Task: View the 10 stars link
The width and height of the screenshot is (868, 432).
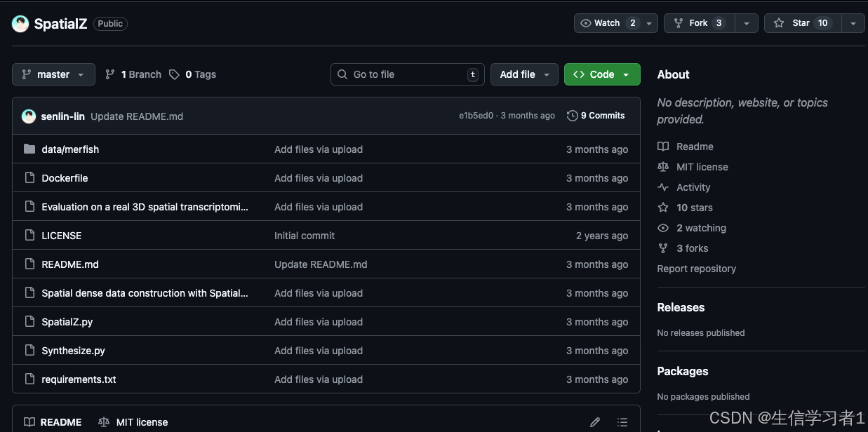Action: click(x=685, y=208)
